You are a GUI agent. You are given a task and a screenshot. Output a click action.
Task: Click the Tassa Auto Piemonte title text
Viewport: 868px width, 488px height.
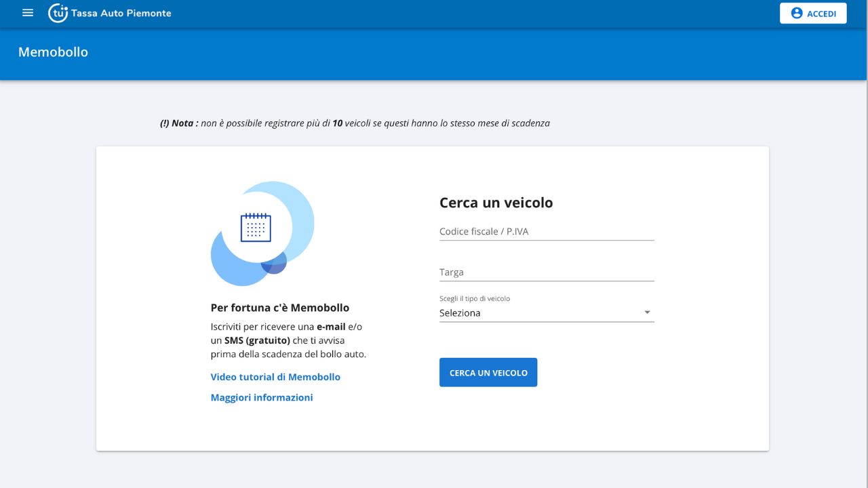121,13
